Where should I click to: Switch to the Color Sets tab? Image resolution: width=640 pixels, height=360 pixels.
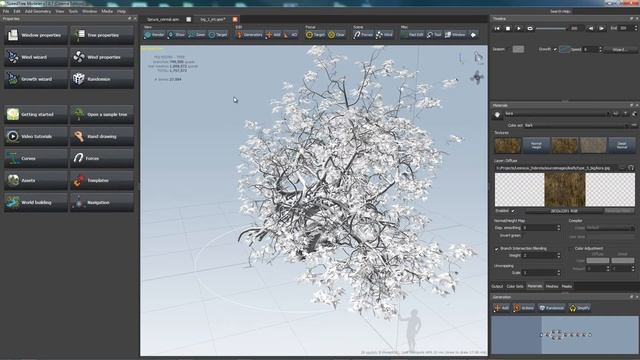click(x=515, y=287)
